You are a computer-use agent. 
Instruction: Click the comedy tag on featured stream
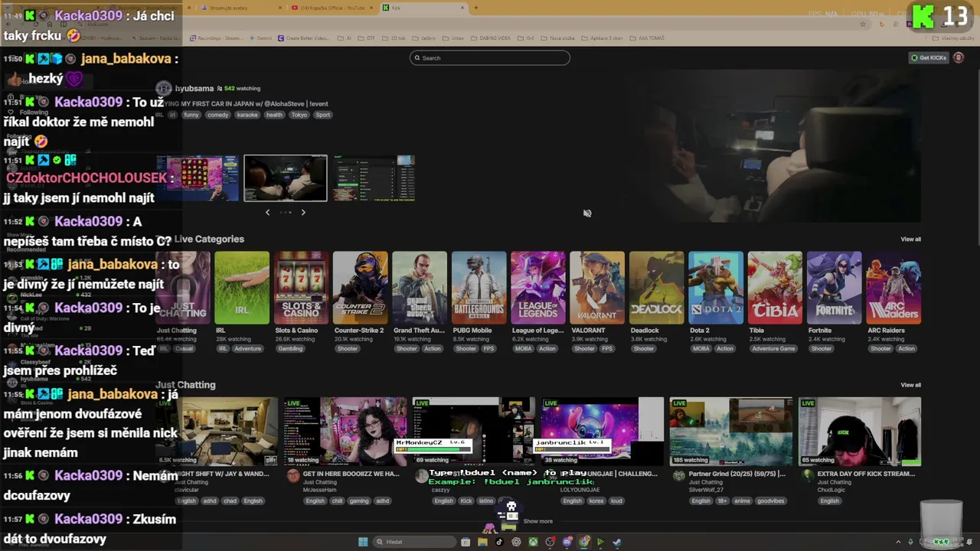coord(217,115)
